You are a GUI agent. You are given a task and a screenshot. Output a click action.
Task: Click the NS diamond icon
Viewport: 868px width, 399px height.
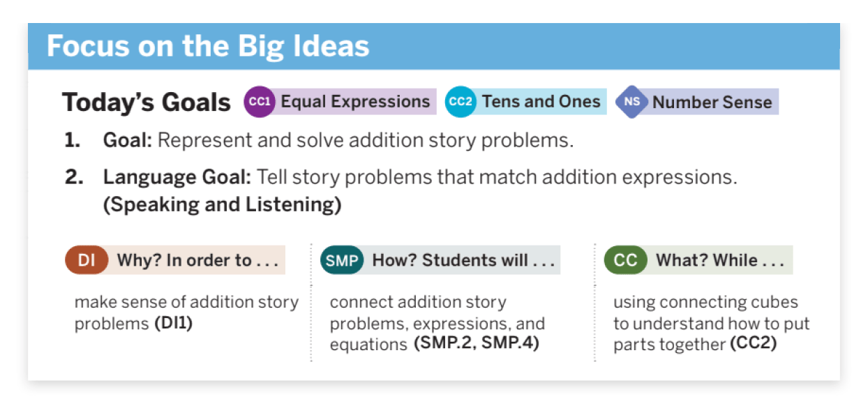632,102
